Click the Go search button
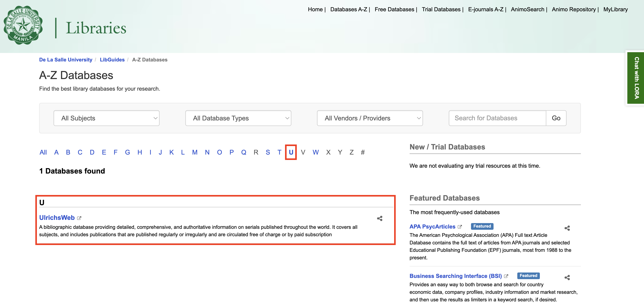 [556, 118]
